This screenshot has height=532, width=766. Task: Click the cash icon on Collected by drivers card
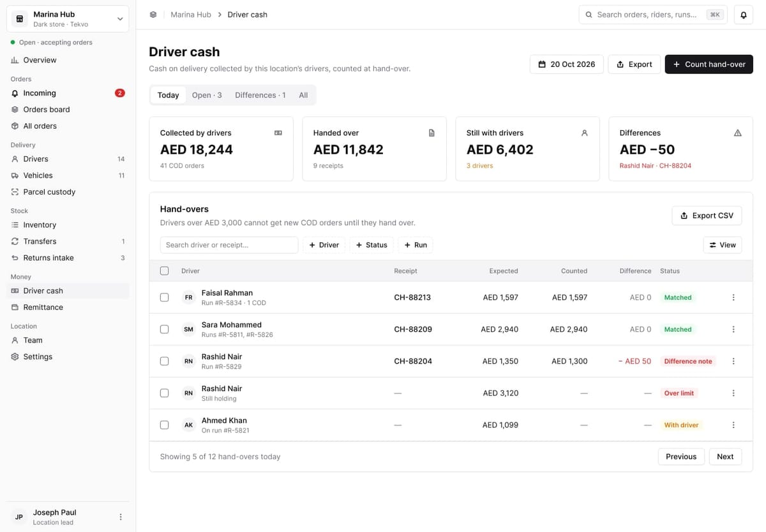pyautogui.click(x=278, y=133)
